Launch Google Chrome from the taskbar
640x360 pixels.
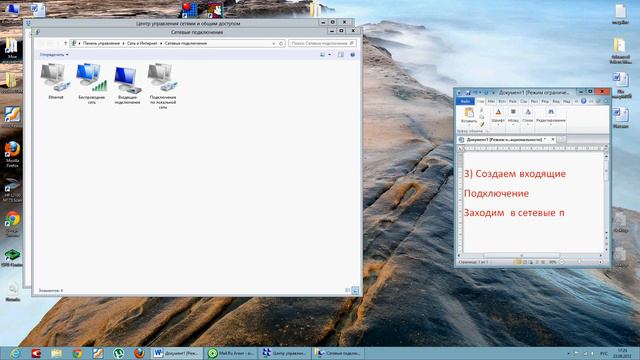click(x=77, y=353)
